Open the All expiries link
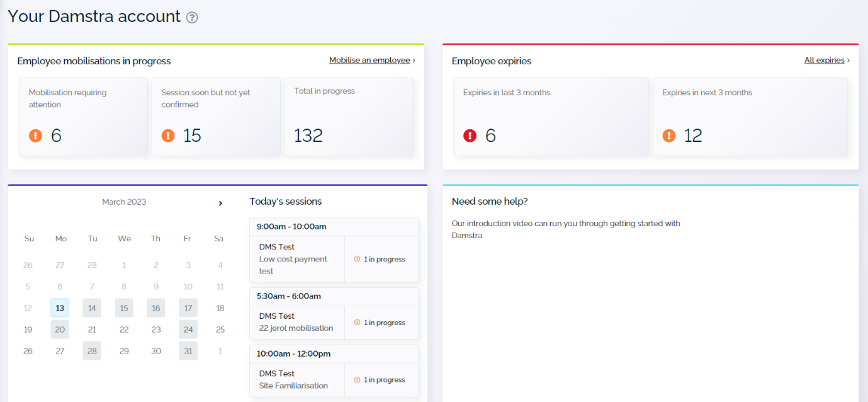Viewport: 868px width, 402px height. click(824, 60)
